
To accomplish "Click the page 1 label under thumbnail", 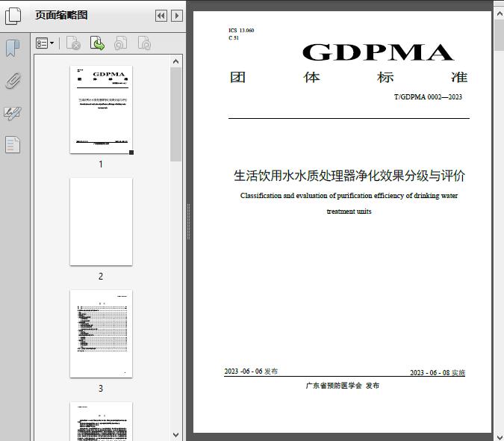I will click(101, 164).
